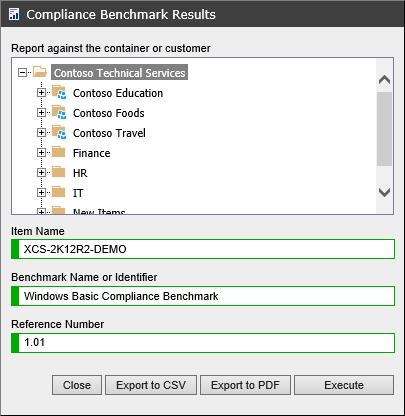
Task: Expand the Contoso Foods node
Action: pyautogui.click(x=41, y=112)
